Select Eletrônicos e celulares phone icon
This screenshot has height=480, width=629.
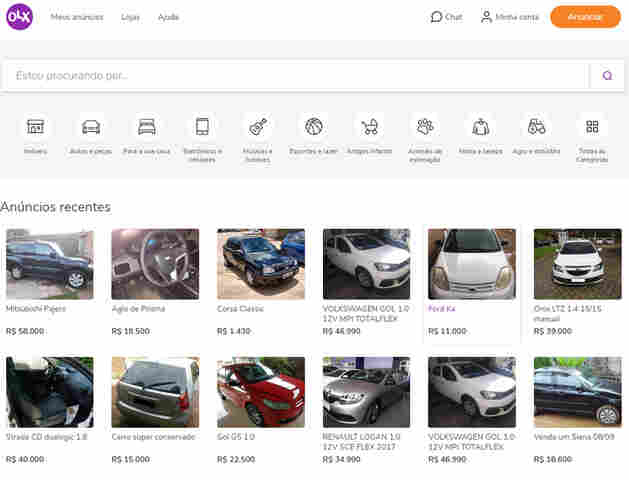[202, 127]
